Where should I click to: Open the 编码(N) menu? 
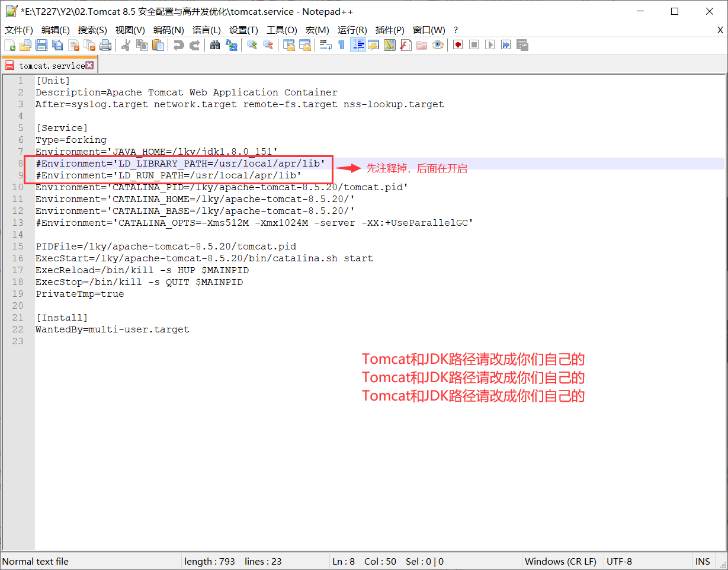click(169, 30)
